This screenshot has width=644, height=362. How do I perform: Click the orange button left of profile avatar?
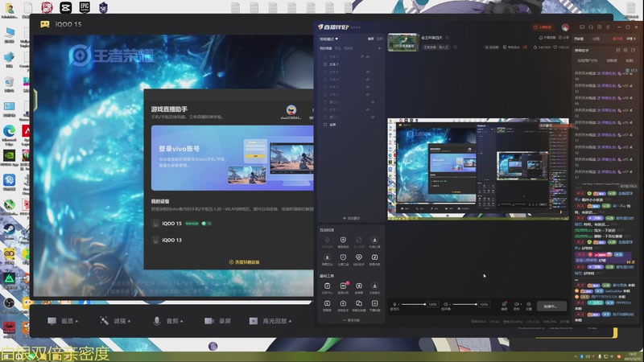[x=543, y=27]
